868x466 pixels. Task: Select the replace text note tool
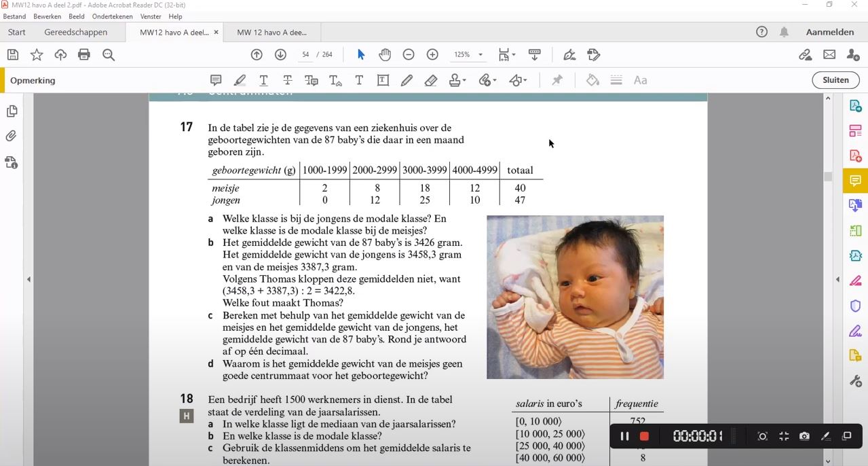312,80
